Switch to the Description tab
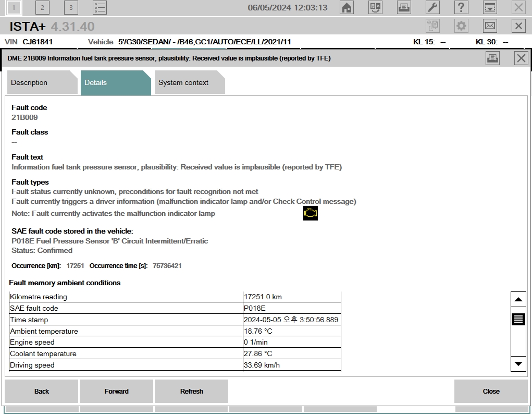The height and width of the screenshot is (415, 532). pos(42,82)
